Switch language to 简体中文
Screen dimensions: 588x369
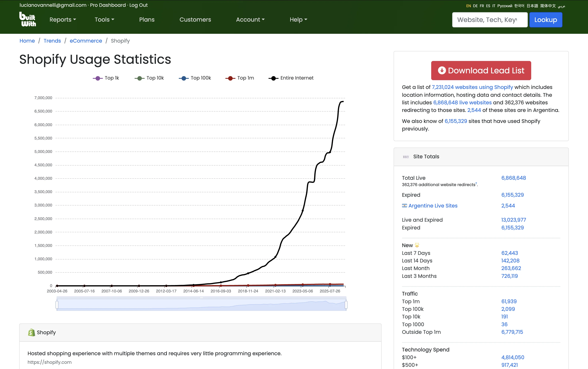tap(548, 6)
